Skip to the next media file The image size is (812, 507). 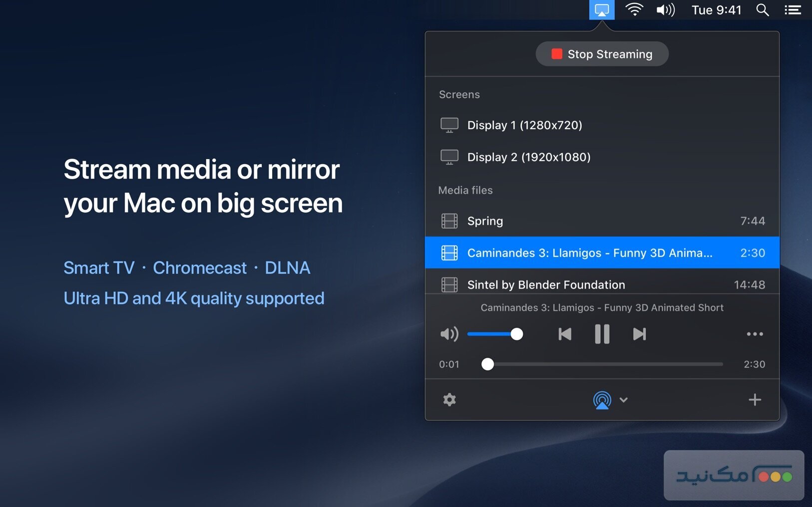pyautogui.click(x=639, y=334)
